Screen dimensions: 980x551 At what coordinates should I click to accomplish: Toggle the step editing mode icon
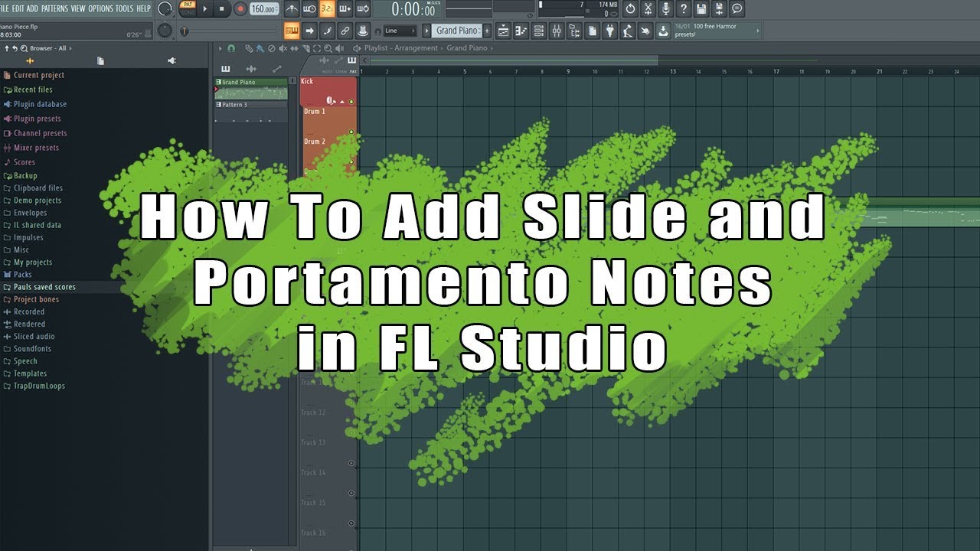[x=328, y=31]
